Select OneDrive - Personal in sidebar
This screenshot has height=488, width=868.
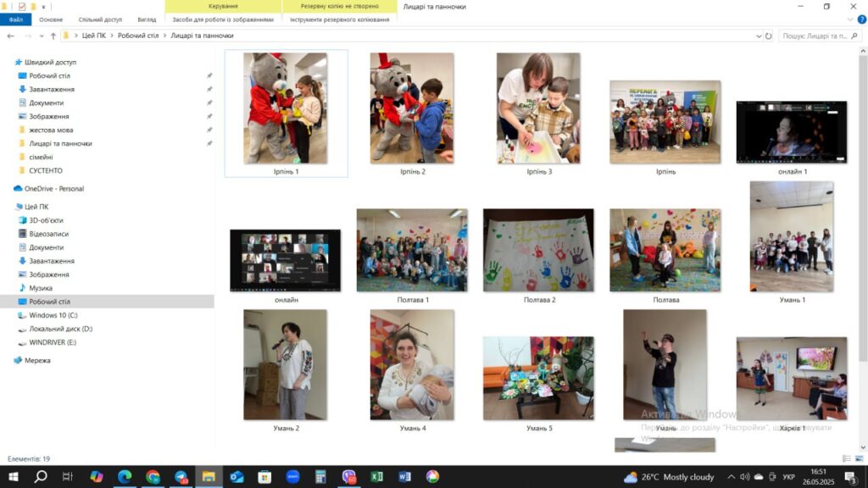click(x=53, y=189)
